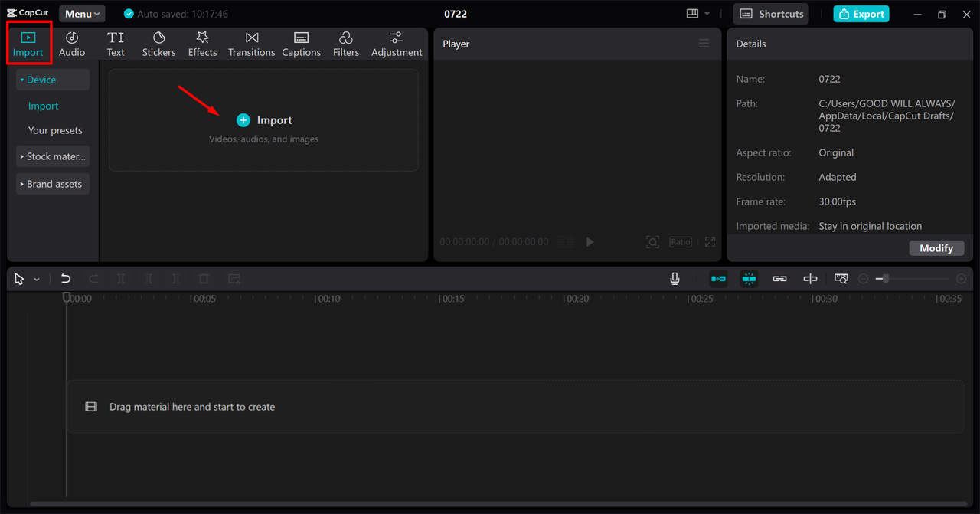Image resolution: width=980 pixels, height=514 pixels.
Task: Expand the Stock materials section
Action: (53, 156)
